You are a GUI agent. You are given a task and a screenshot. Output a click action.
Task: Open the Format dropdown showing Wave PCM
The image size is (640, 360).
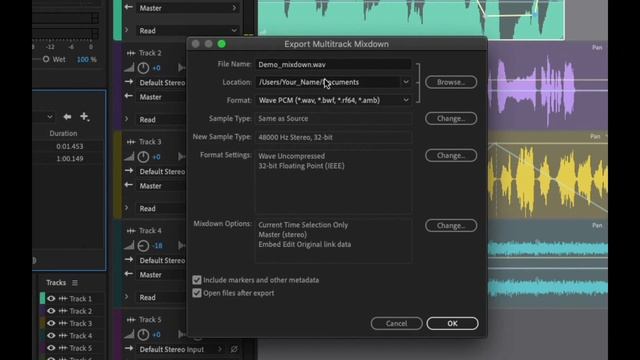pos(406,100)
